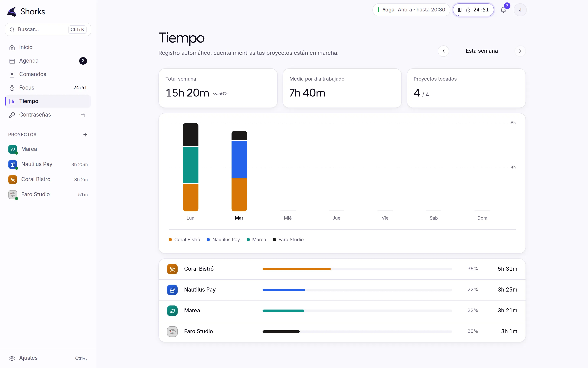Image resolution: width=588 pixels, height=368 pixels.
Task: Focus the Buscar search field
Action: 48,29
